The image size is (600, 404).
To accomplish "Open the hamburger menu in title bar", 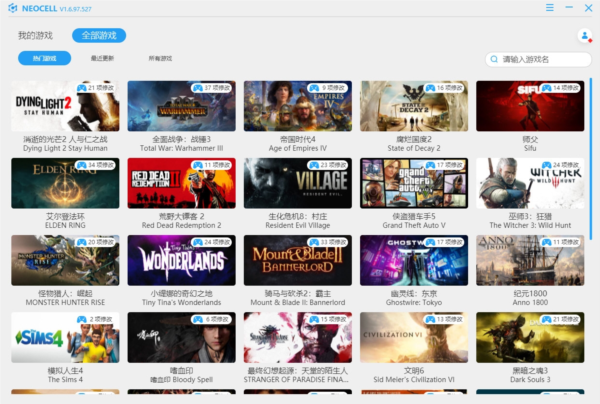I will (549, 8).
